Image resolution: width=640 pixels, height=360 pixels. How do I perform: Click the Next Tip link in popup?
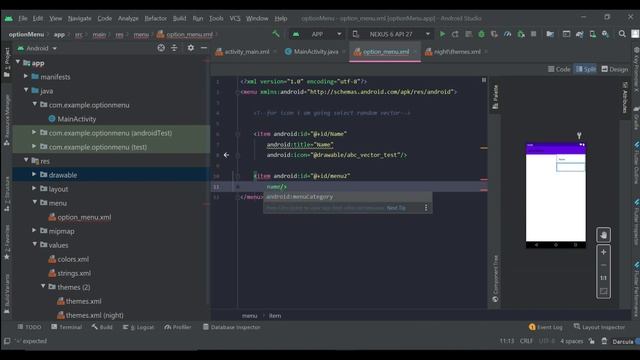tap(396, 208)
